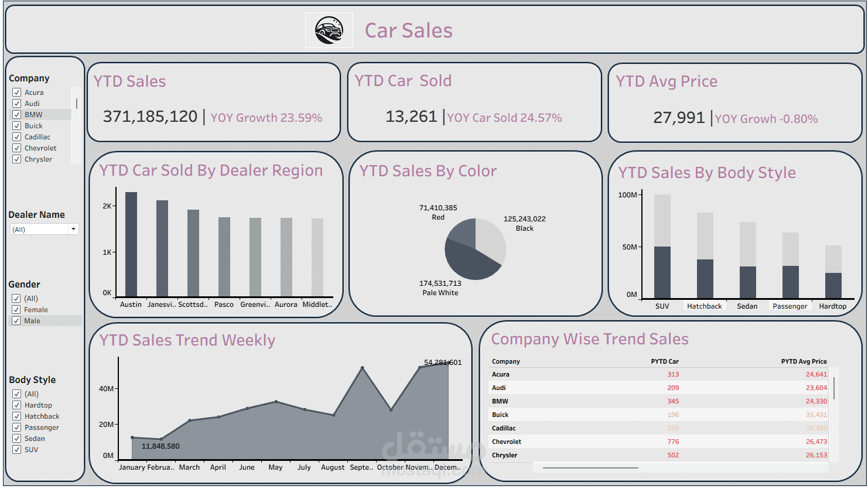Toggle the Female gender filter
868x489 pixels.
[x=16, y=309]
